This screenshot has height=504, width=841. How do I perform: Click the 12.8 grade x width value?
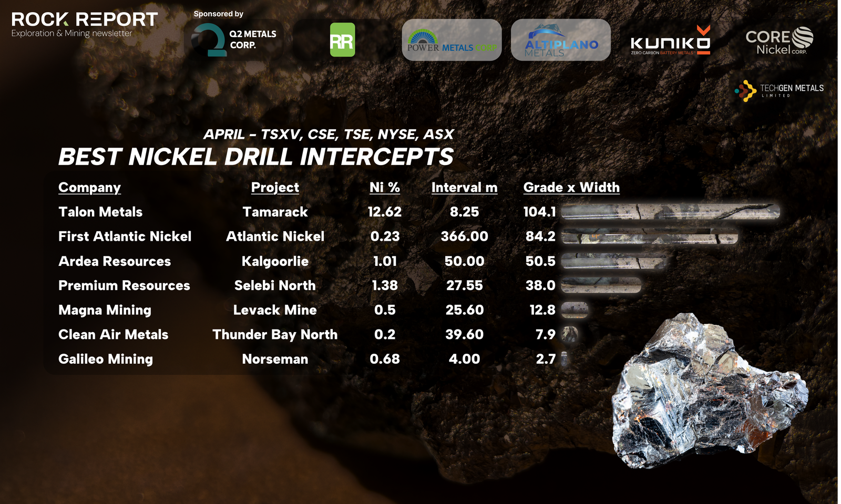pyautogui.click(x=542, y=310)
